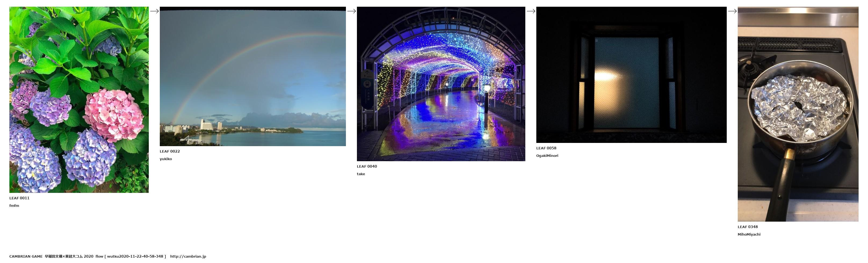Open the rainbow over the bay photo
The image size is (868, 263).
tap(252, 77)
